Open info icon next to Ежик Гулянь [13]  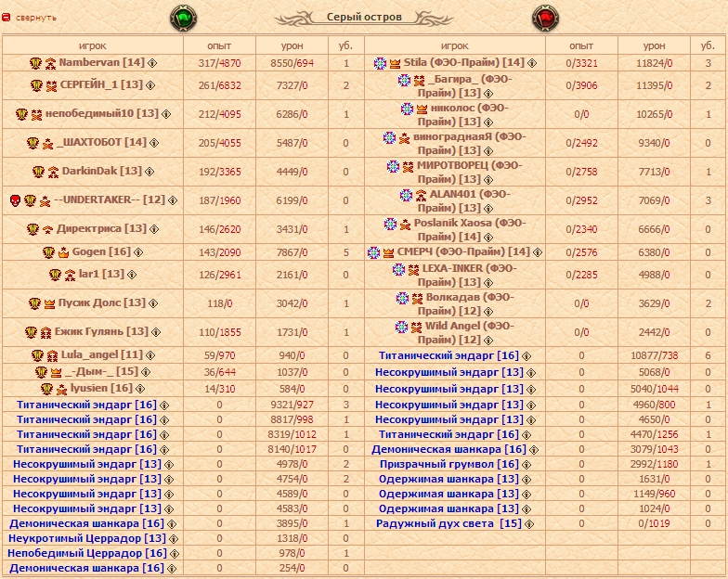pyautogui.click(x=156, y=332)
